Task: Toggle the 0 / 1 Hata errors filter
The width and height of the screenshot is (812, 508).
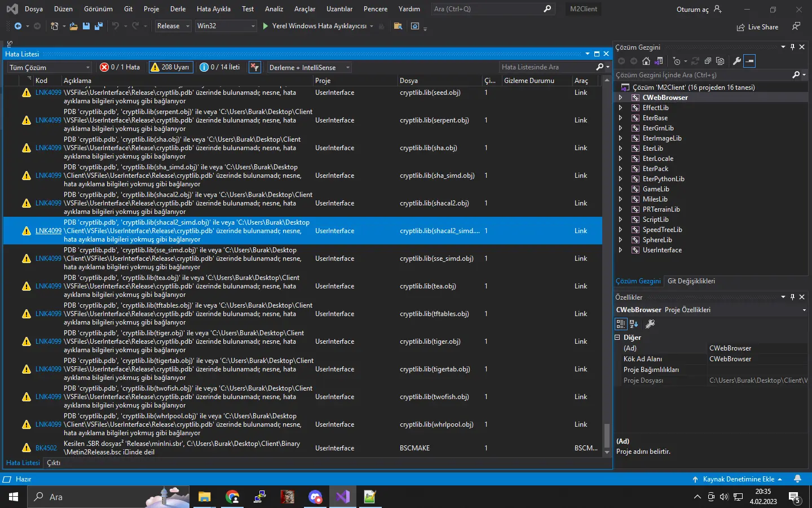Action: point(120,67)
